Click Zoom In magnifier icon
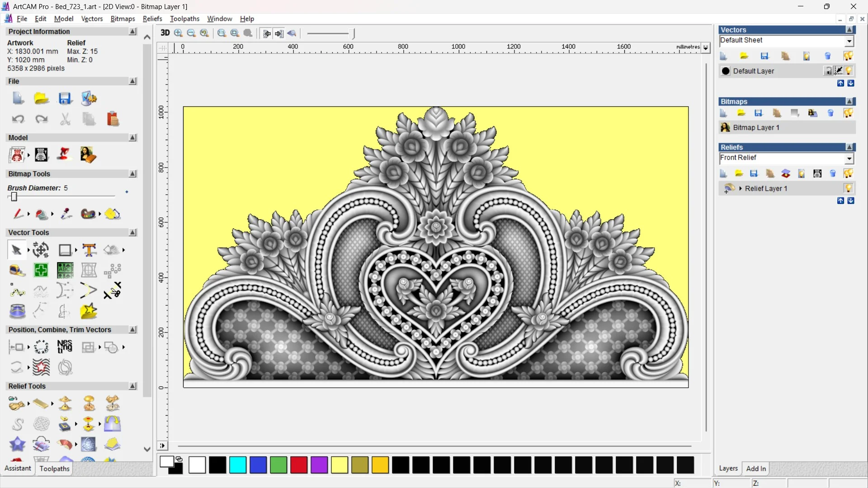Image resolution: width=868 pixels, height=488 pixels. coord(178,33)
